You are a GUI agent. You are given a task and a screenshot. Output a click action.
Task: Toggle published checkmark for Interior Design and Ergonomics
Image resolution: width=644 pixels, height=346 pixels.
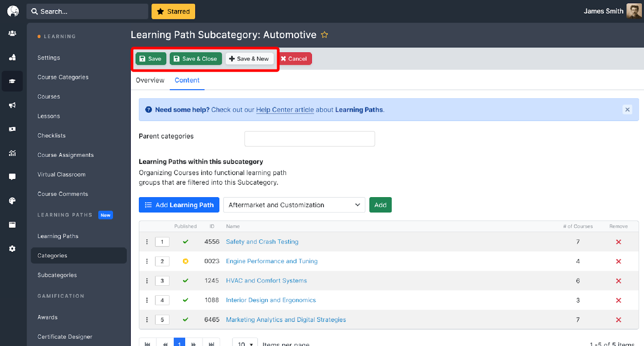pos(186,300)
